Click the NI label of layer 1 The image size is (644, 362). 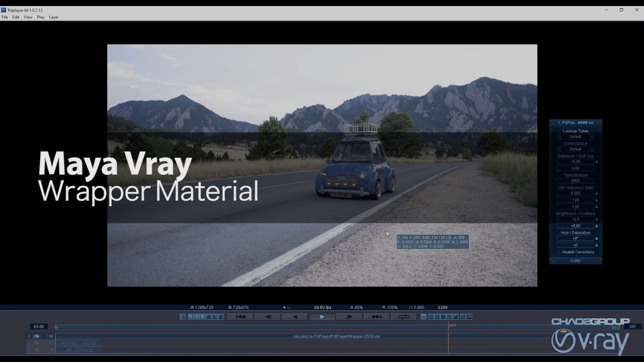[x=51, y=336]
